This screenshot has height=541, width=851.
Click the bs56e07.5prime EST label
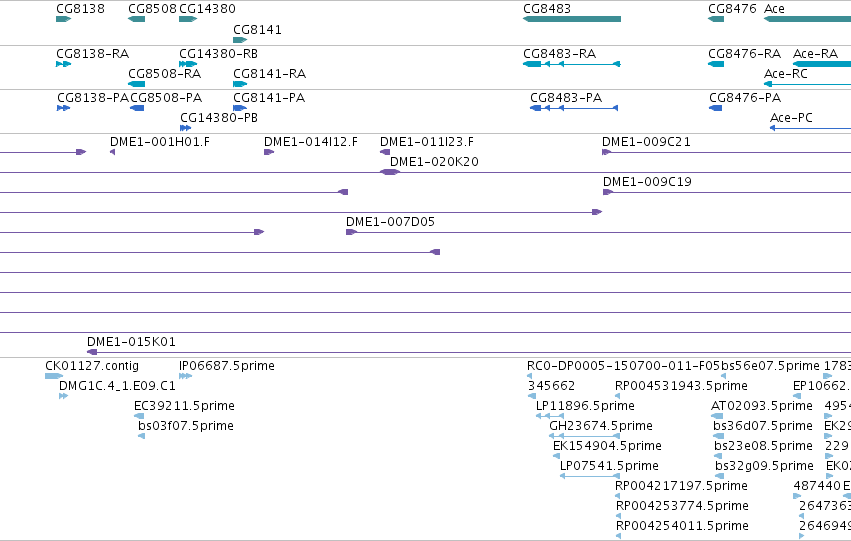pyautogui.click(x=770, y=366)
